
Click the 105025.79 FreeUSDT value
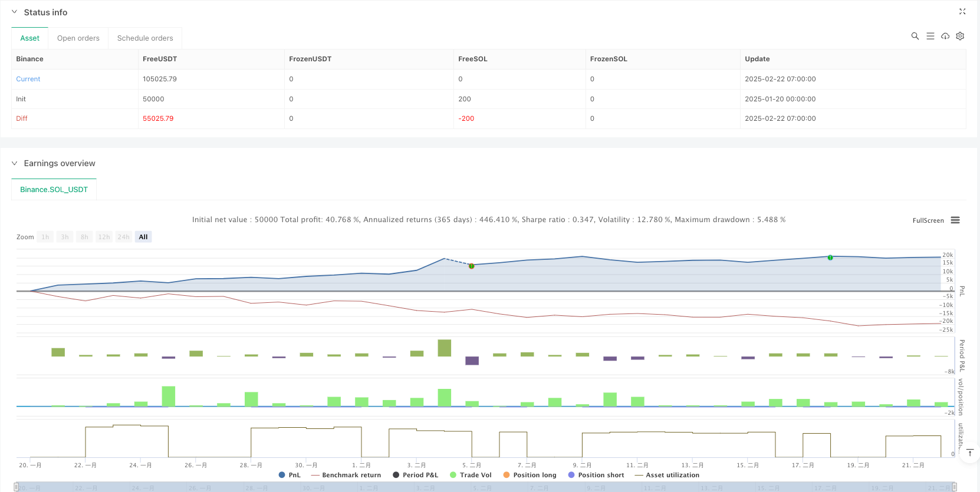(160, 79)
